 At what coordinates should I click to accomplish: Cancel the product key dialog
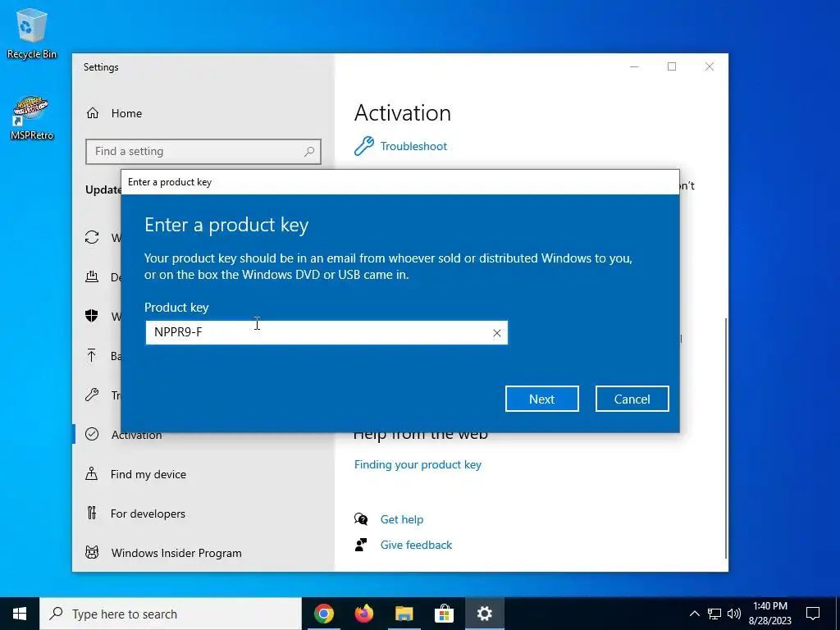(x=632, y=399)
